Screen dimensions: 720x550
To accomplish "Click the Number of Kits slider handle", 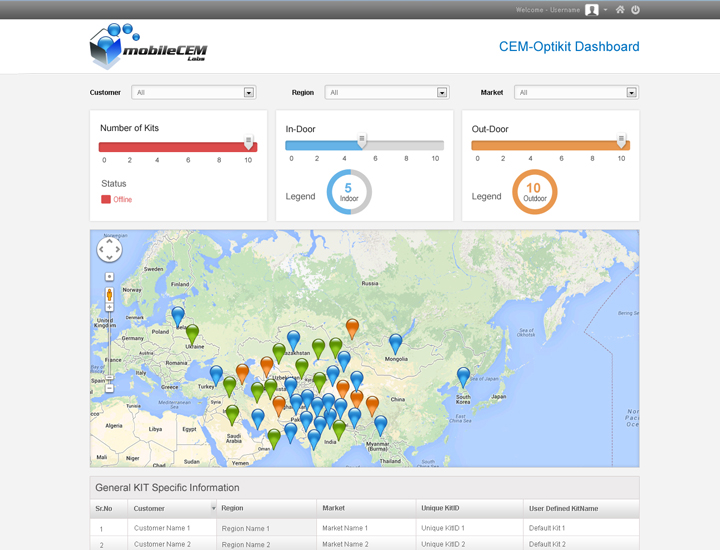I will point(248,142).
